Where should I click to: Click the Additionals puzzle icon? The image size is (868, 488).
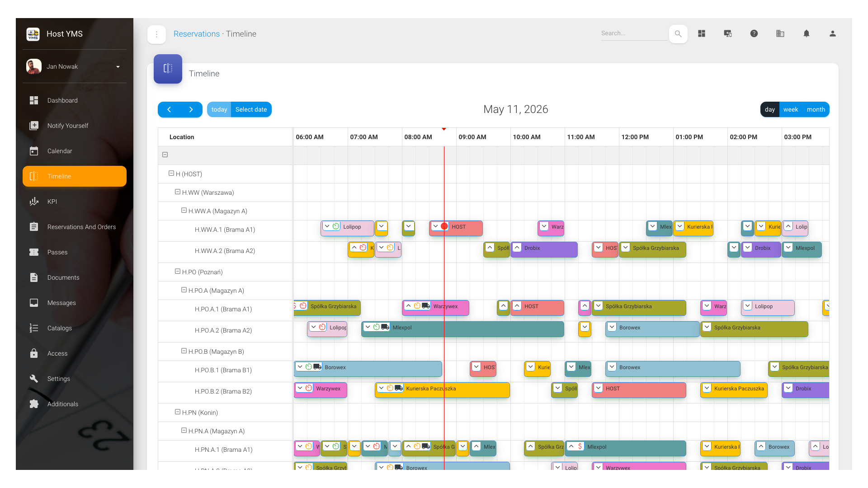34,404
